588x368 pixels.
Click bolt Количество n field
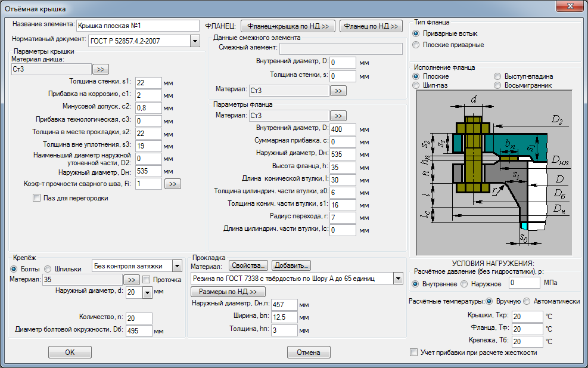(139, 318)
